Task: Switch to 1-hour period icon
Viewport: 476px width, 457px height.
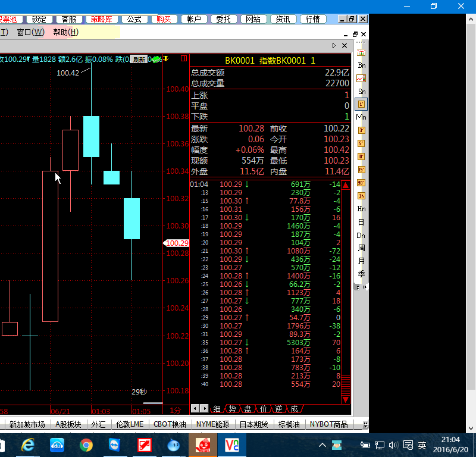Action: (x=361, y=196)
